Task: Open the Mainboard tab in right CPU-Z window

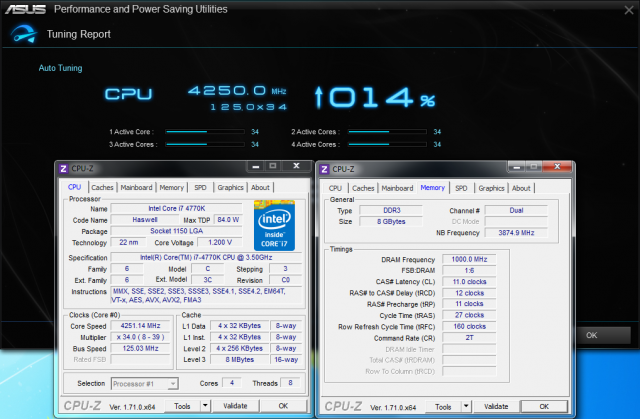Action: coord(397,188)
